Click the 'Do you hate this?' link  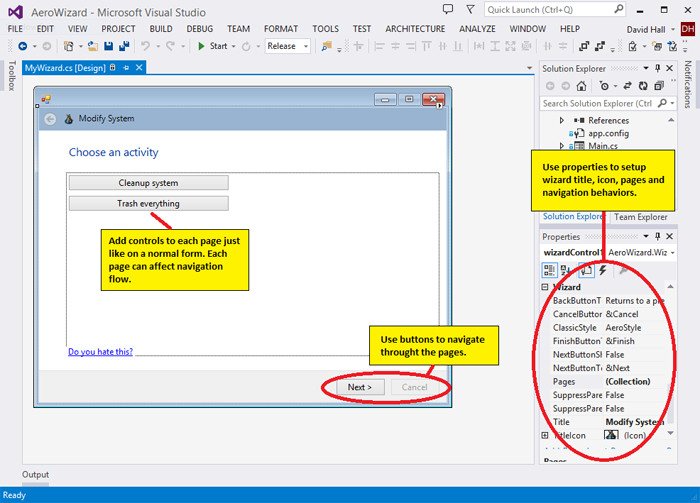pyautogui.click(x=100, y=352)
